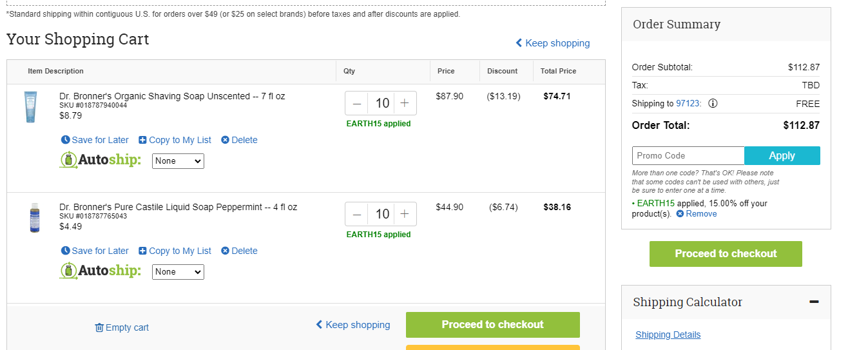
Task: Apply the promo code
Action: tap(782, 155)
